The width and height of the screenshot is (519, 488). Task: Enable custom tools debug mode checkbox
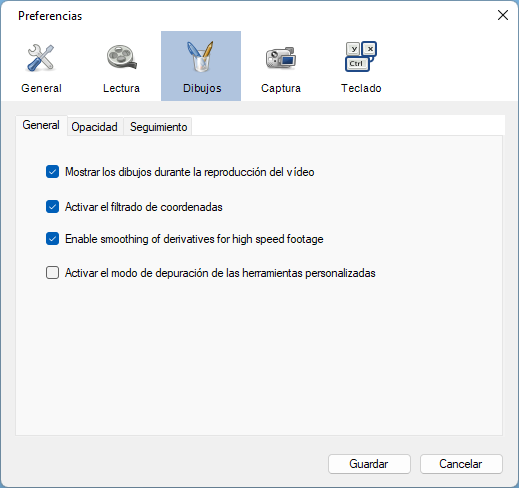tap(52, 273)
